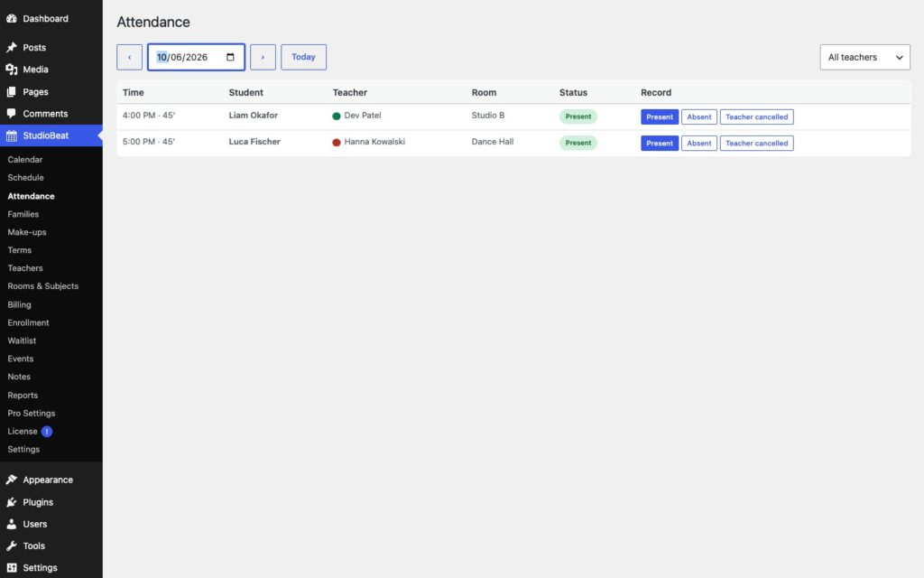Mark Luca Fischer as Absent
Image resolution: width=924 pixels, height=578 pixels.
[699, 144]
